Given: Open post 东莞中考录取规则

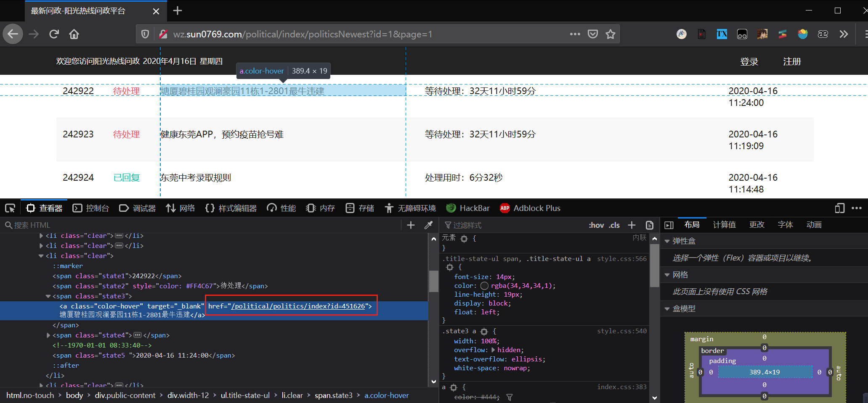Looking at the screenshot, I should pyautogui.click(x=196, y=178).
